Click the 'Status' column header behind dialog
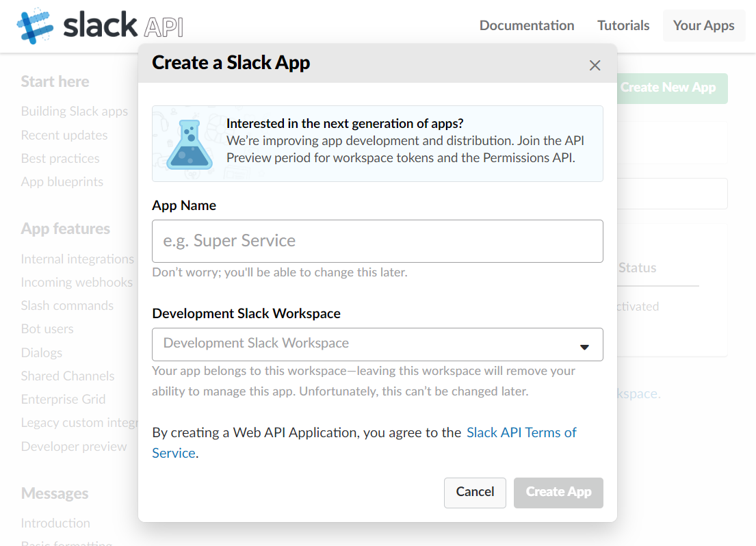This screenshot has width=756, height=546. [x=638, y=268]
